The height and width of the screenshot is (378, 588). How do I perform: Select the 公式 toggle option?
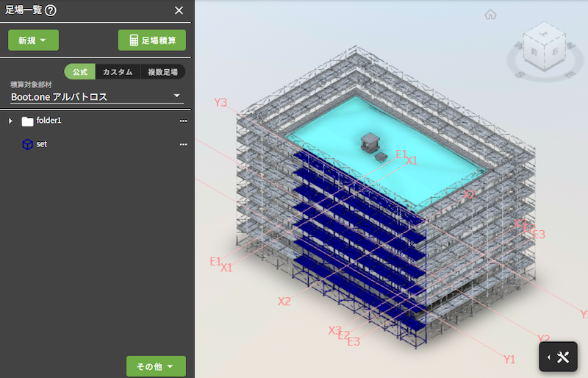80,72
